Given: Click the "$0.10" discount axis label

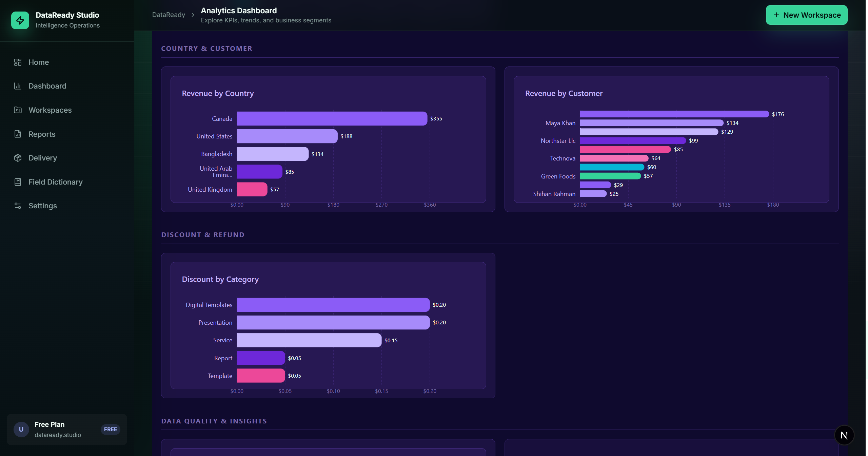Looking at the screenshot, I should [x=333, y=391].
